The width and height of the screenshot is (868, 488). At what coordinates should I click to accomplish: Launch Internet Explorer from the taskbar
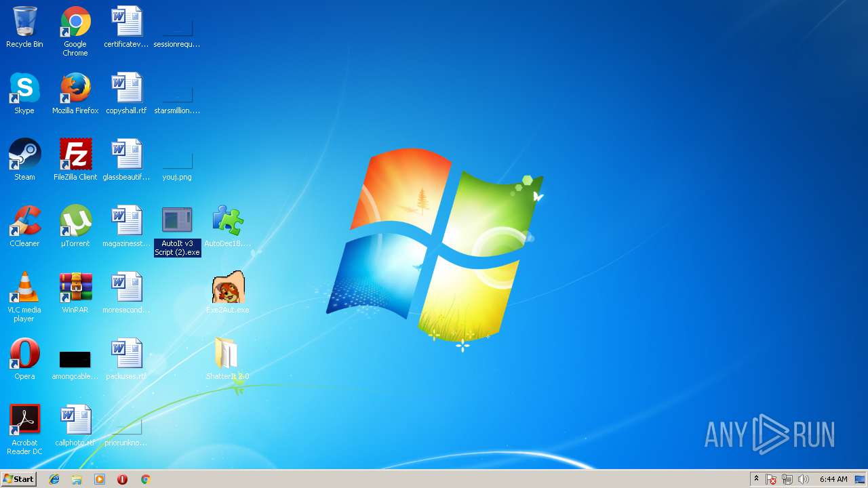(x=54, y=479)
